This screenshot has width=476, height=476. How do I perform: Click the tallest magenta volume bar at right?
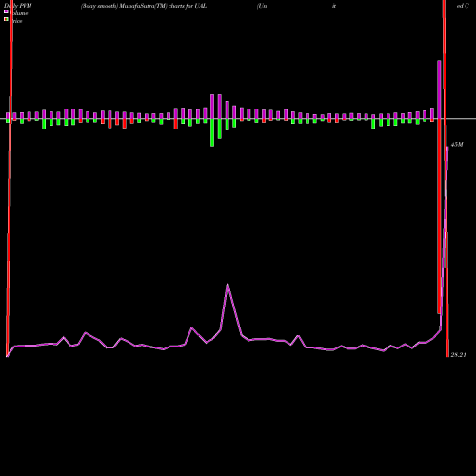(439, 89)
